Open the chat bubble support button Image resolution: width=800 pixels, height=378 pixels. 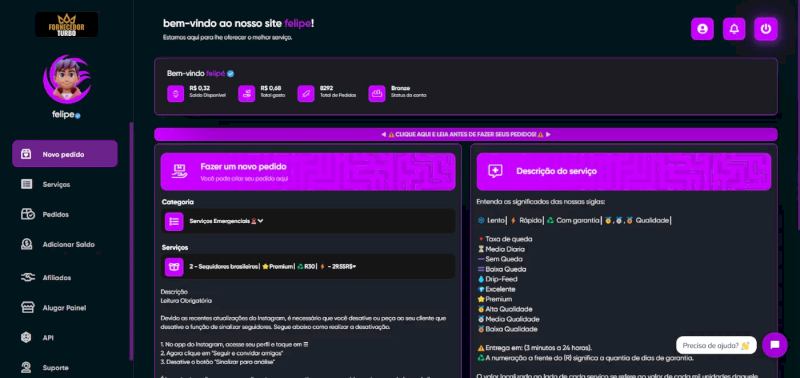775,345
